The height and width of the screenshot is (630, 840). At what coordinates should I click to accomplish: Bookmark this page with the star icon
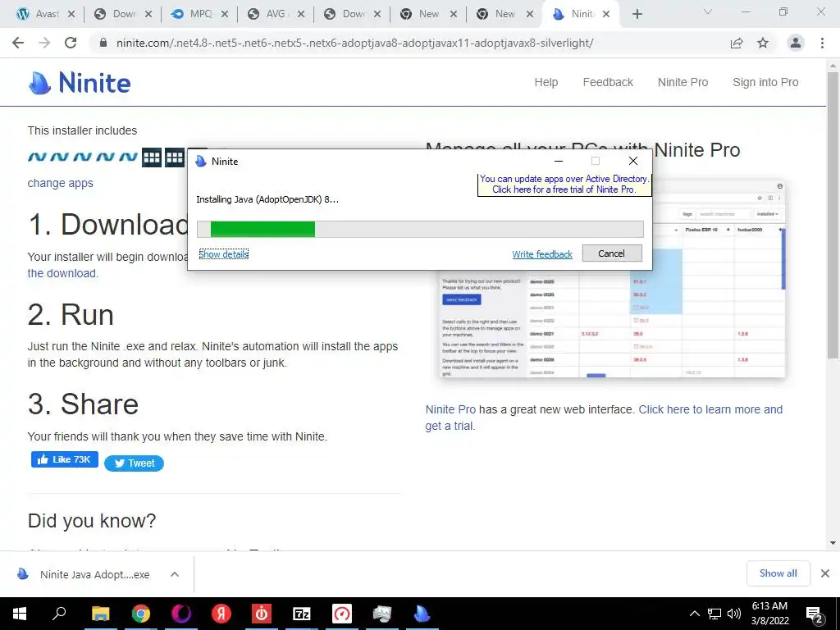click(x=763, y=43)
